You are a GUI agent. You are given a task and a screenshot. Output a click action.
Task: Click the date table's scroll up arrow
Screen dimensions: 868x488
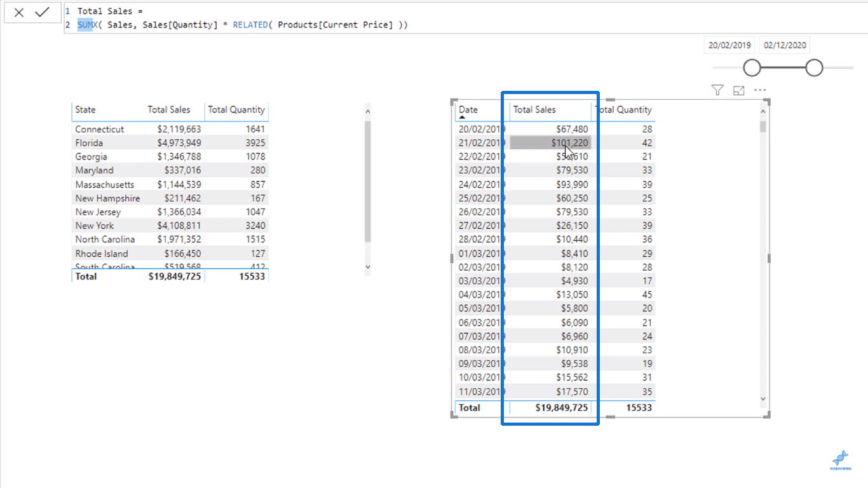[x=763, y=112]
